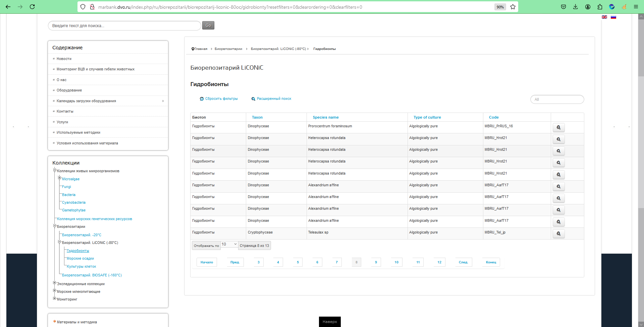The height and width of the screenshot is (327, 644).
Task: Collapse Коллекции живых микроорганизмов tree node
Action: pos(55,170)
